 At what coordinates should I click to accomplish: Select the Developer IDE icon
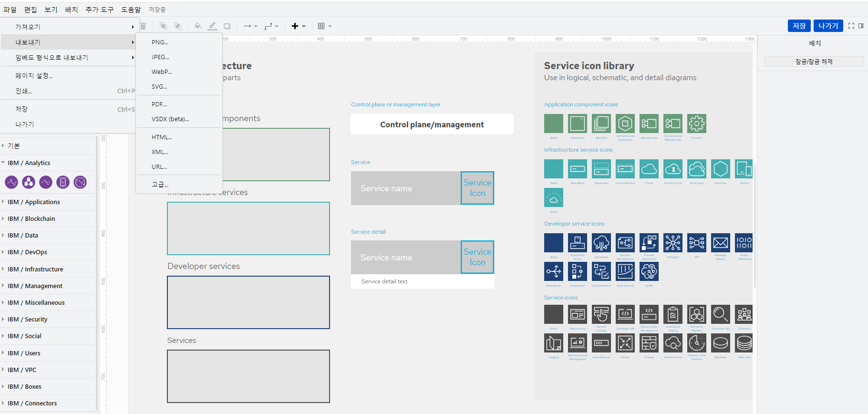pyautogui.click(x=625, y=314)
